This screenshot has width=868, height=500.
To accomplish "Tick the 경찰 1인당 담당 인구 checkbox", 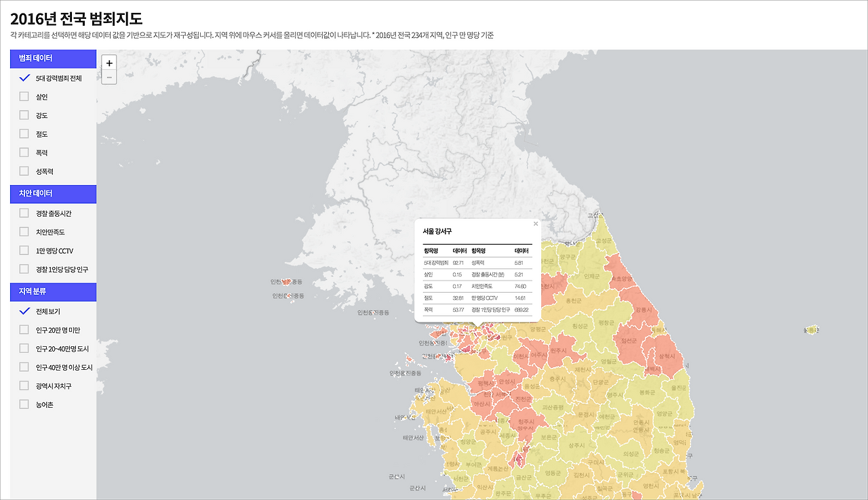I will point(24,269).
